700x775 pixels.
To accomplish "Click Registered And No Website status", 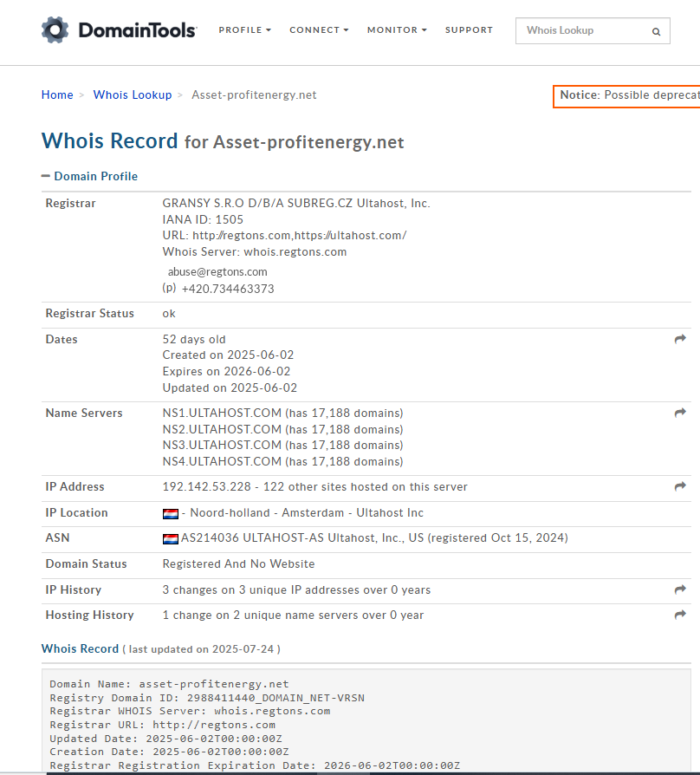I will [238, 564].
